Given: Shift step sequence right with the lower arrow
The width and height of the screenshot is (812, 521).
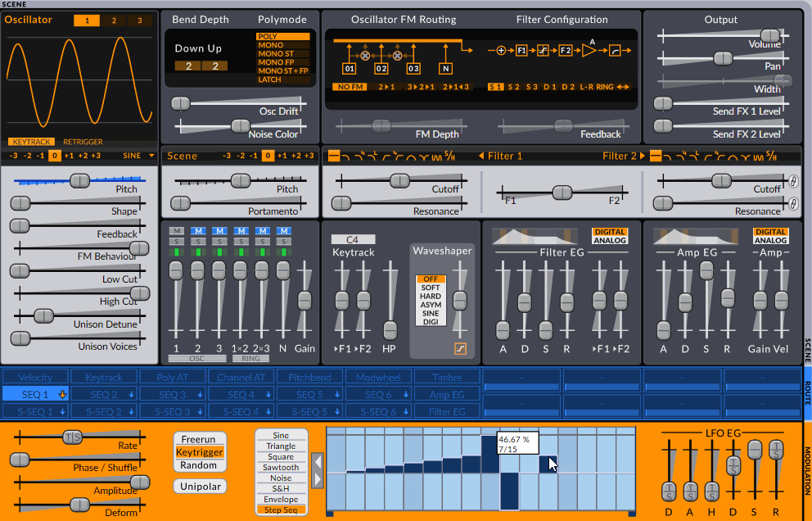Looking at the screenshot, I should pyautogui.click(x=318, y=479).
